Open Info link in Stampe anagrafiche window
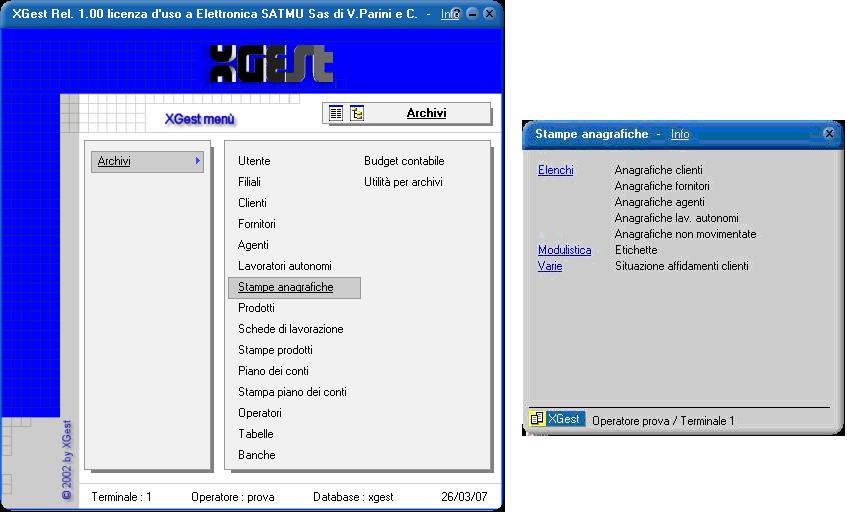This screenshot has height=514, width=847. click(x=680, y=134)
